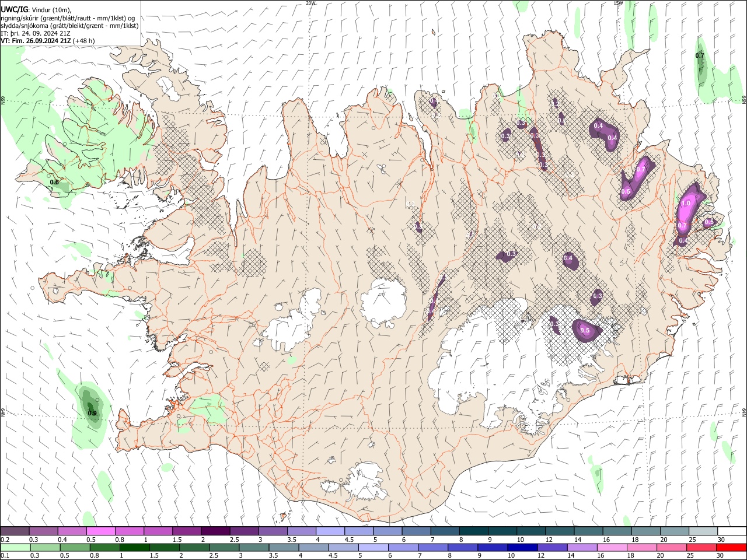Viewport: 747px width, 560px height.
Task: Pick the upper legend swatch between 12 and 14
Action: (560, 531)
